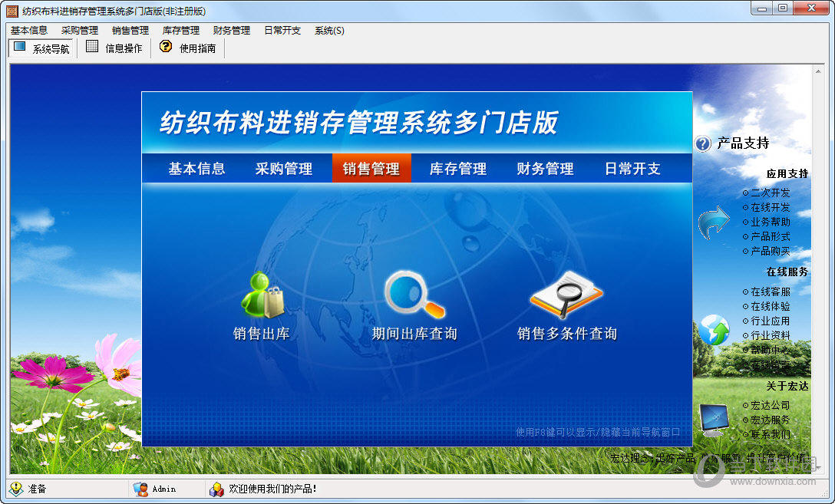
Task: Click 产品支持 heading text
Action: click(x=743, y=143)
